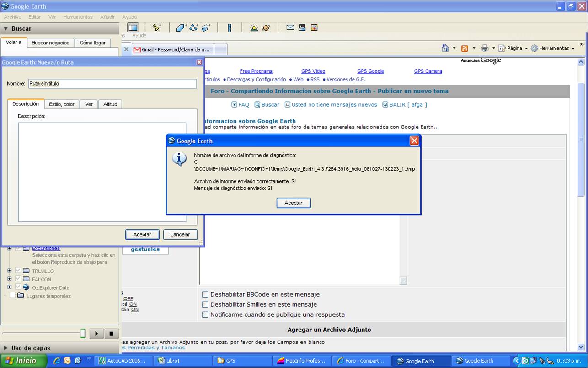
Task: Toggle the Lugares temporales checkbox
Action: (13, 296)
